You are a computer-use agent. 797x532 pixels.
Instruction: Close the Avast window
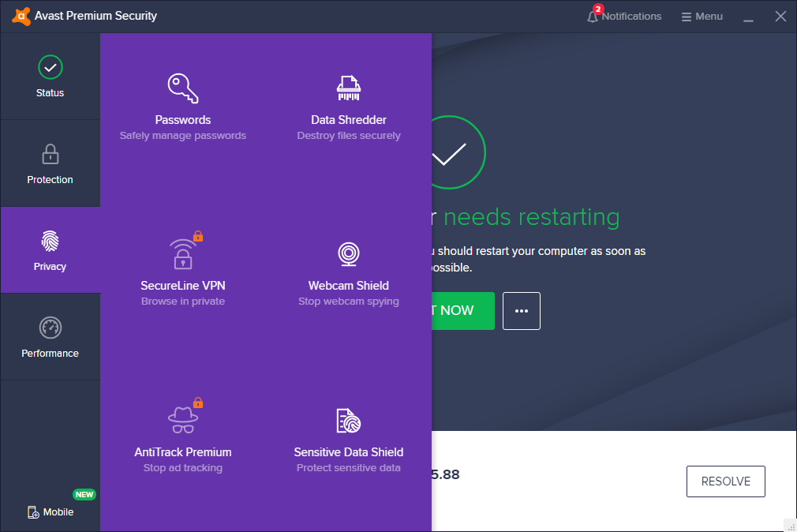coord(780,17)
